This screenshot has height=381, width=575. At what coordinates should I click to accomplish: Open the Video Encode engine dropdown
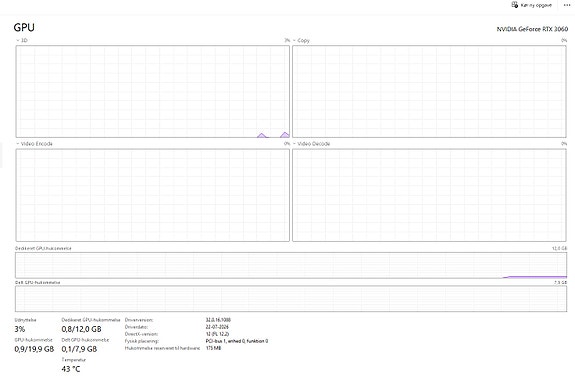[x=34, y=144]
